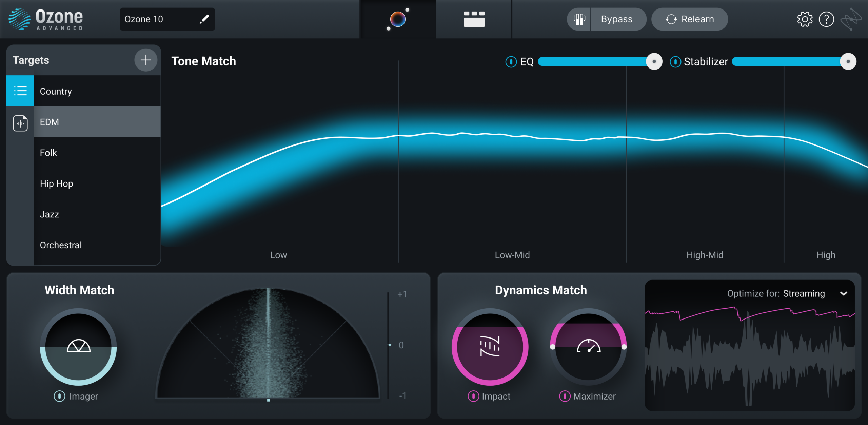Click the Low band label
868x425 pixels.
[278, 255]
